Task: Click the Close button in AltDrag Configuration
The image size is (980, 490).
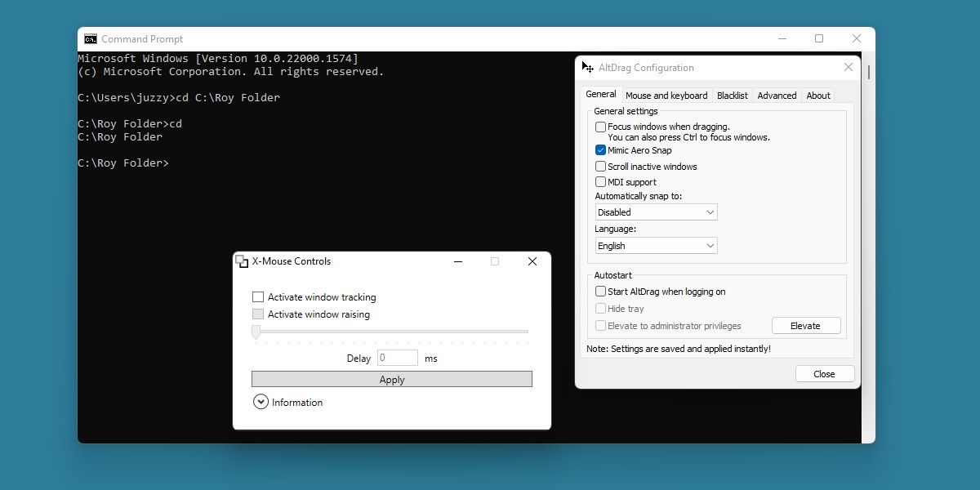Action: click(x=825, y=374)
